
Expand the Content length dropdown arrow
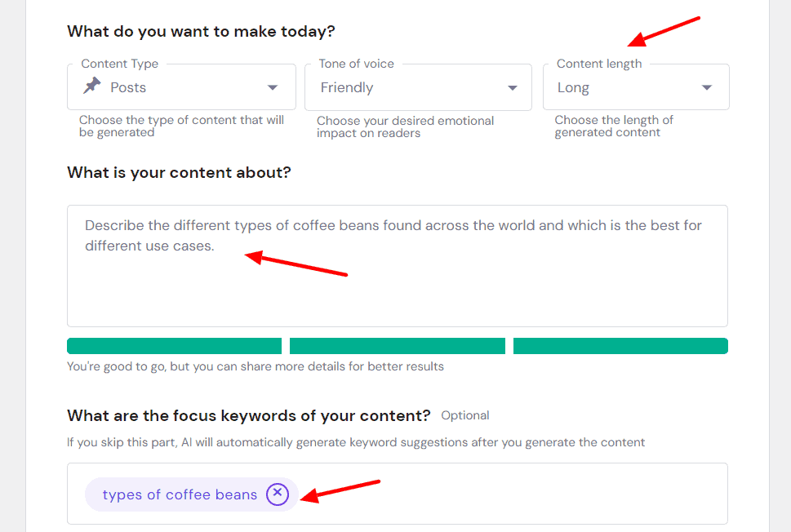click(x=707, y=88)
